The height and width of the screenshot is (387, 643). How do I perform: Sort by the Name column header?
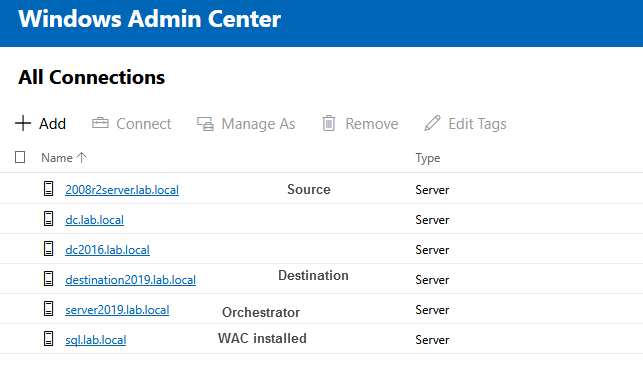tap(57, 158)
